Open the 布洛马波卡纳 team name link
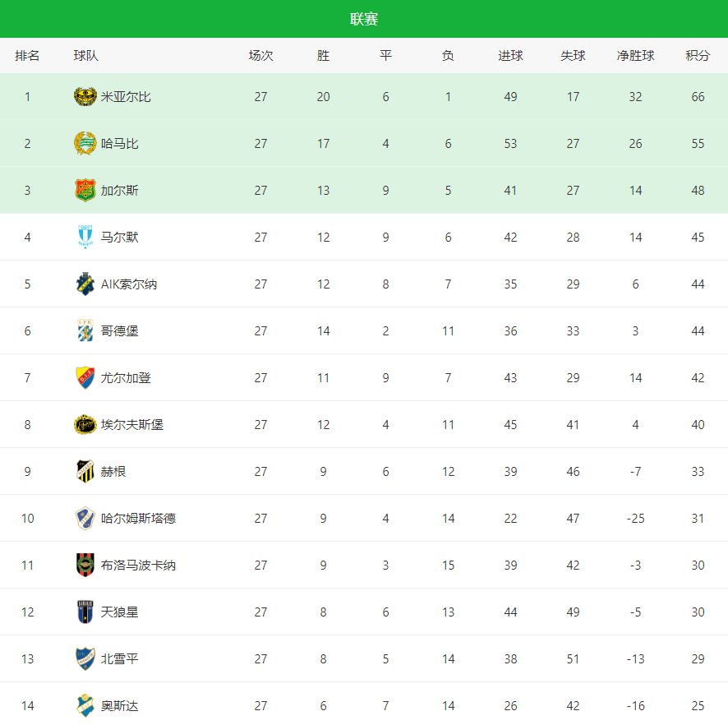This screenshot has width=728, height=725. pyautogui.click(x=138, y=566)
